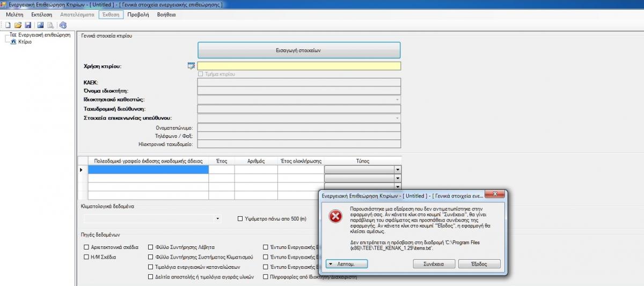The image size is (644, 286).
Task: Toggle the Η/Μ Σχέδια checkbox
Action: pos(86,257)
